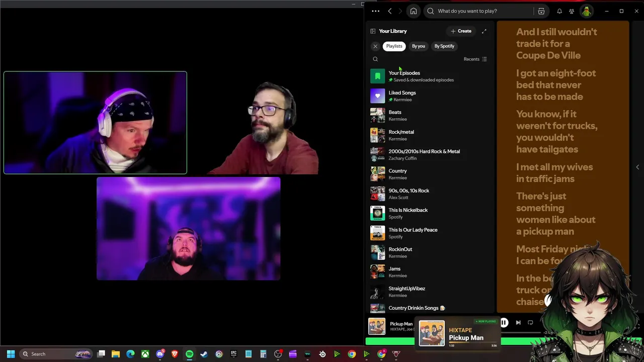Launch Brave browser from the taskbar
The width and height of the screenshot is (644, 362).
coord(175,354)
